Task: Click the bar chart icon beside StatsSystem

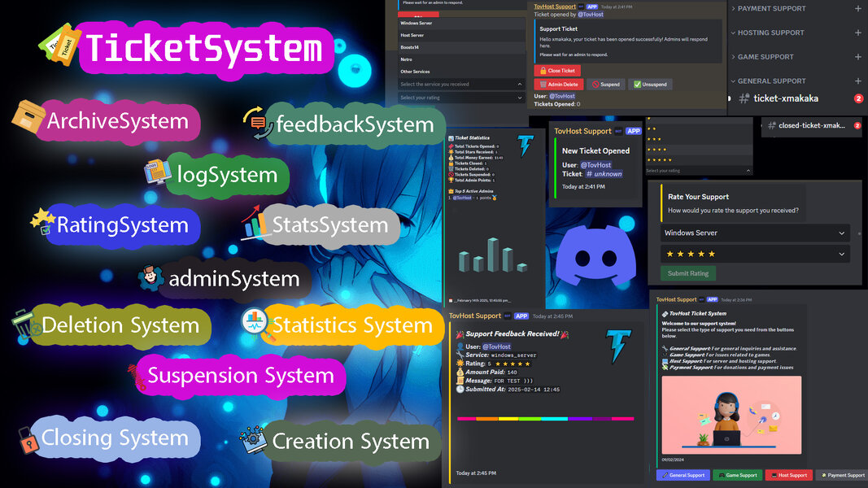Action: (x=255, y=222)
